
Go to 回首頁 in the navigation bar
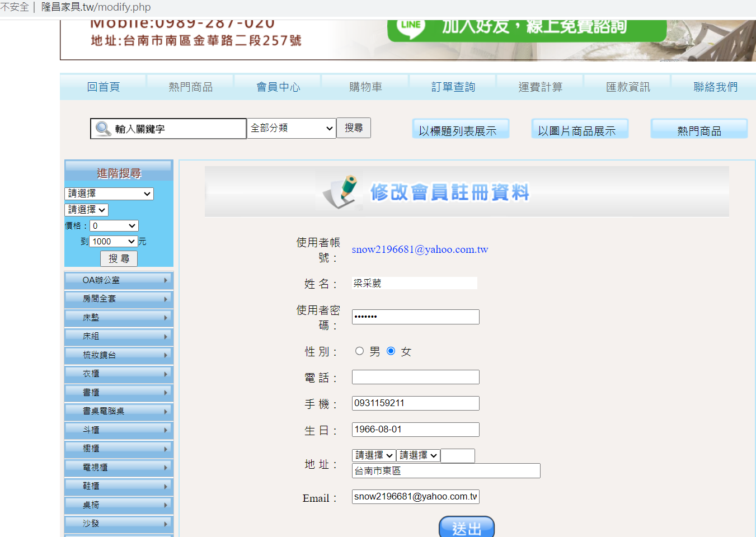[104, 87]
